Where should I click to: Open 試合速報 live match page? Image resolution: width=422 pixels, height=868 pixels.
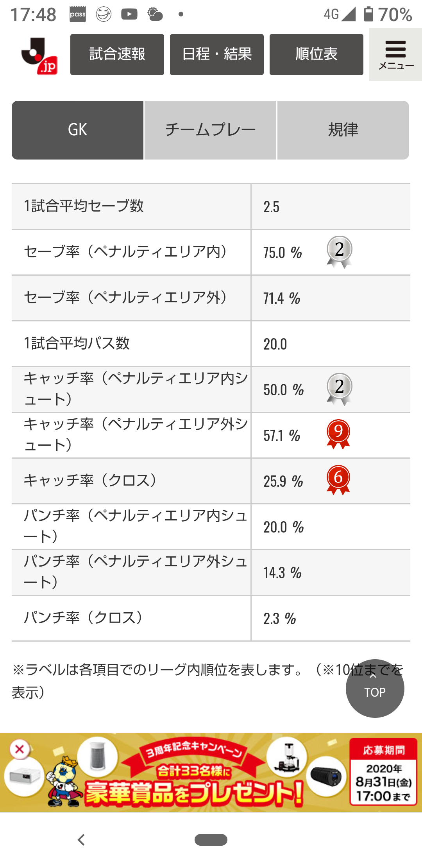117,54
